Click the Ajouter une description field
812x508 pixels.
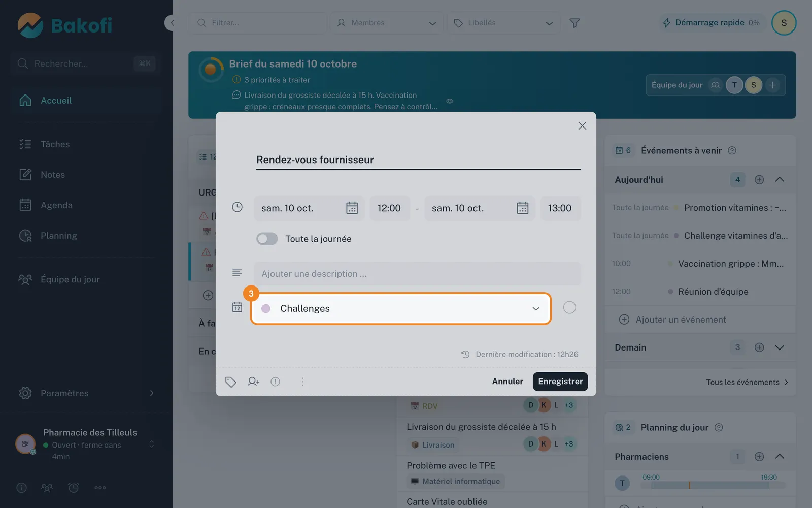tap(417, 274)
